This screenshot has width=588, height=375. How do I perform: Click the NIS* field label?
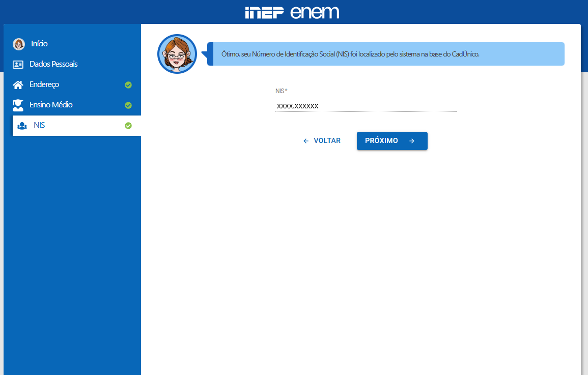pos(281,91)
